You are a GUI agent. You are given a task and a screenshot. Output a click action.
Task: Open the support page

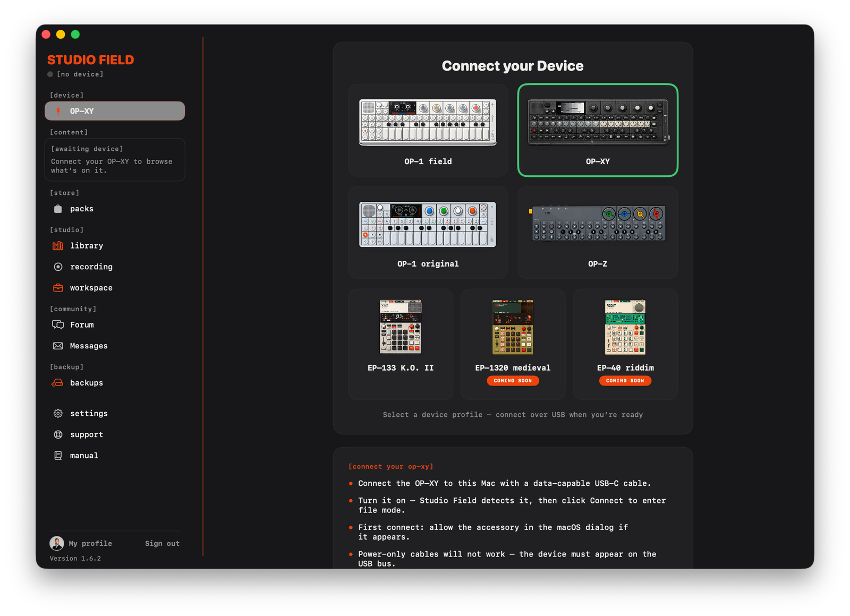(115, 434)
